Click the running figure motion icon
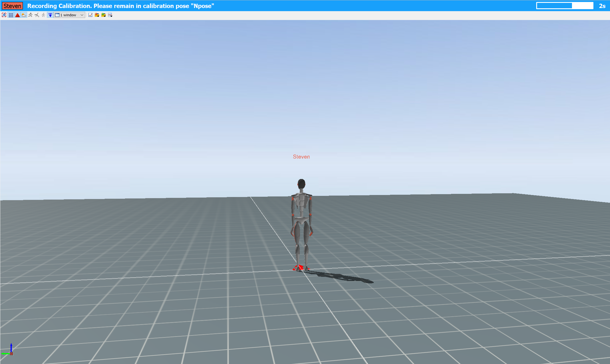The width and height of the screenshot is (610, 364). click(30, 15)
